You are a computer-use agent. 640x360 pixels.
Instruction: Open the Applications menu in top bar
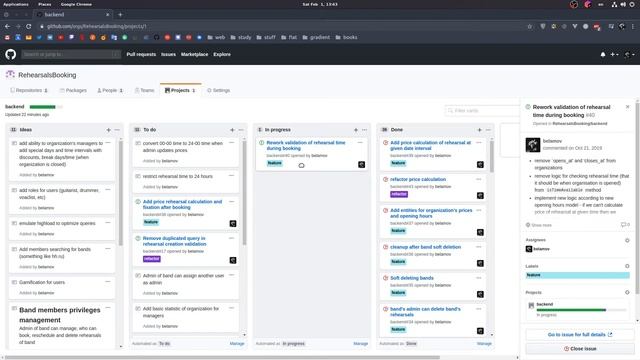pos(16,4)
